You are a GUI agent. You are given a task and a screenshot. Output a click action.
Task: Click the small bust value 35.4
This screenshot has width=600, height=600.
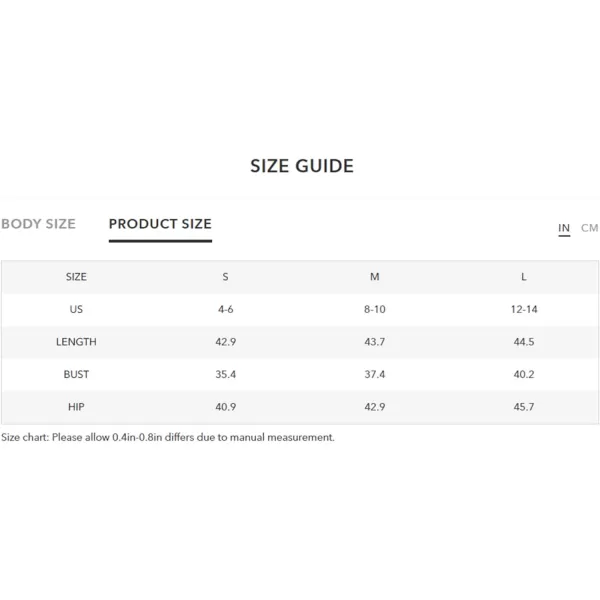coord(225,374)
